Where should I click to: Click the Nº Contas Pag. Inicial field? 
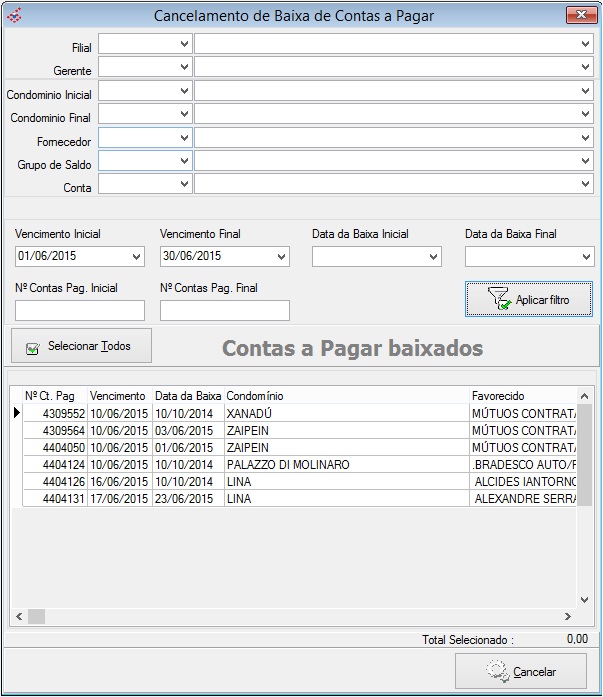[x=80, y=311]
